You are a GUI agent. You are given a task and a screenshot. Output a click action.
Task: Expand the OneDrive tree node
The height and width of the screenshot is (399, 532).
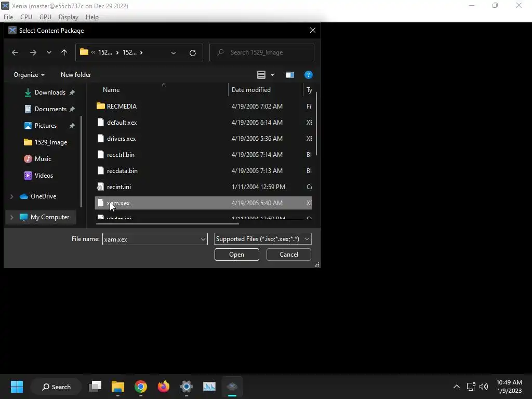point(11,196)
